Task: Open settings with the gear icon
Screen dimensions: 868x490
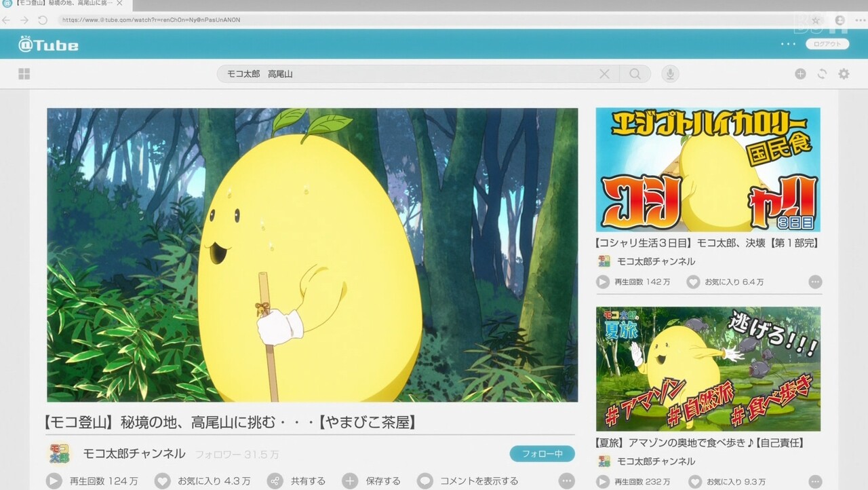Action: (x=844, y=74)
